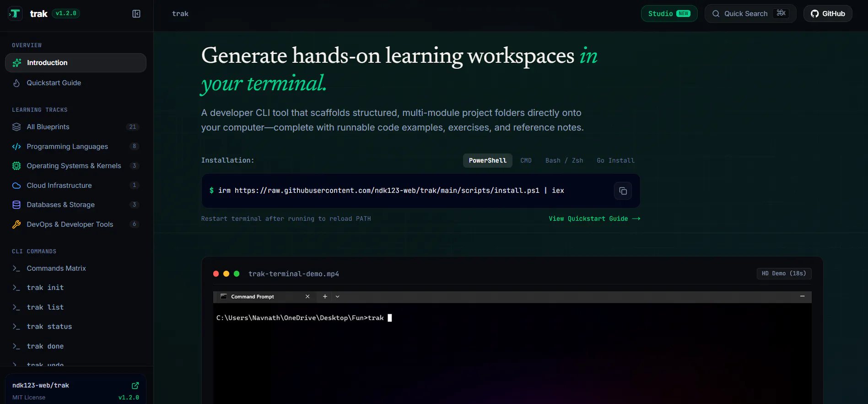Open All Blueprints in sidebar

click(75, 127)
